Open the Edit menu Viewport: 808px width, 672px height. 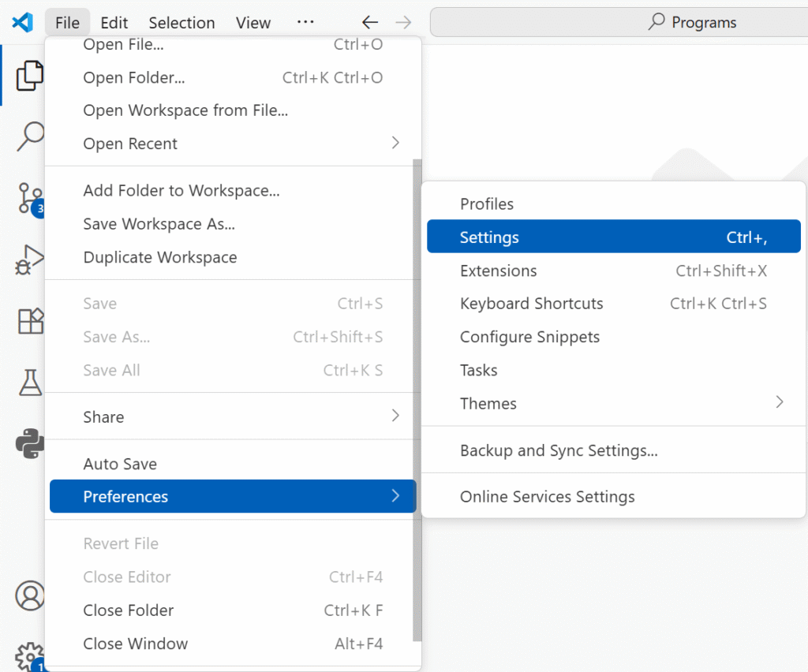pyautogui.click(x=114, y=23)
